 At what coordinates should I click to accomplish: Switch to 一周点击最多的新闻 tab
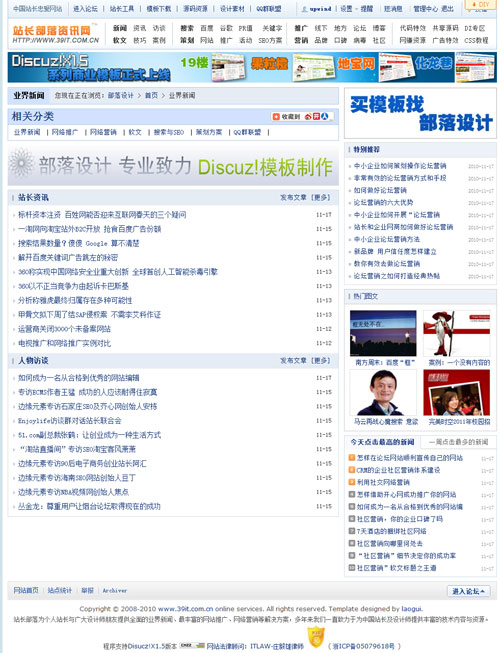(x=458, y=442)
